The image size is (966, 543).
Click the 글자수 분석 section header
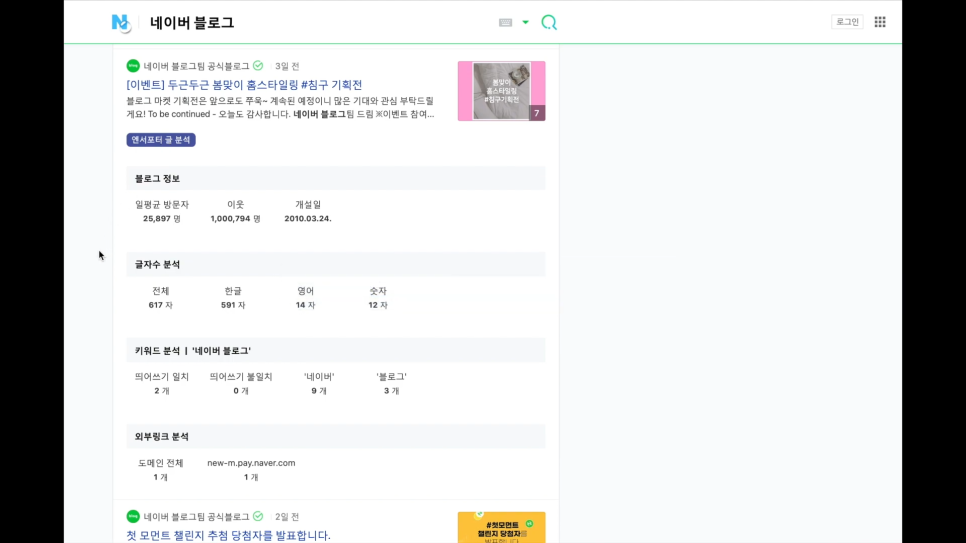click(x=336, y=264)
